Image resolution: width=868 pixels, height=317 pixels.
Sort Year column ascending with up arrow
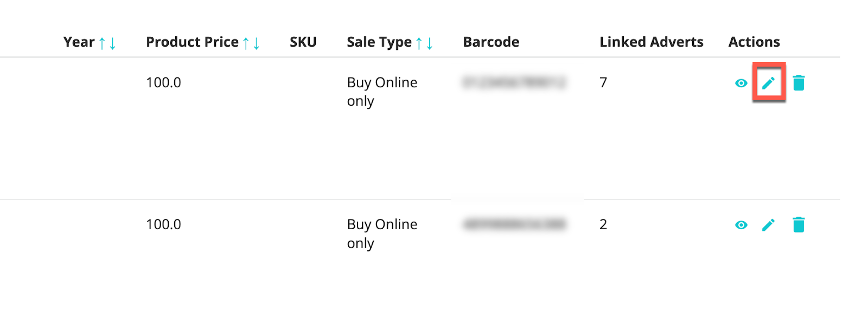pos(102,43)
